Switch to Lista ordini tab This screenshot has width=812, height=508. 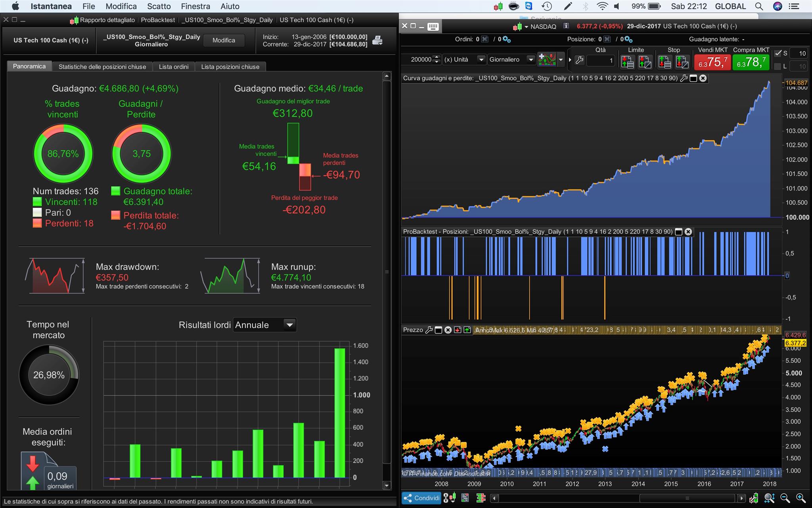(174, 67)
